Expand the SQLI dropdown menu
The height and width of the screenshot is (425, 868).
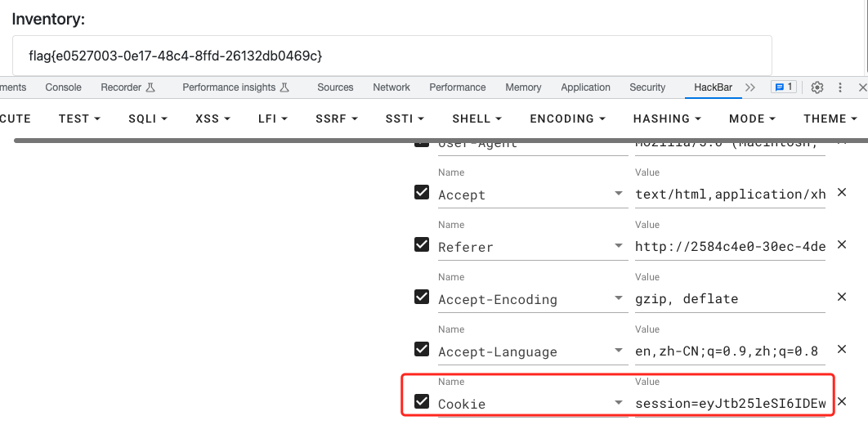(148, 119)
